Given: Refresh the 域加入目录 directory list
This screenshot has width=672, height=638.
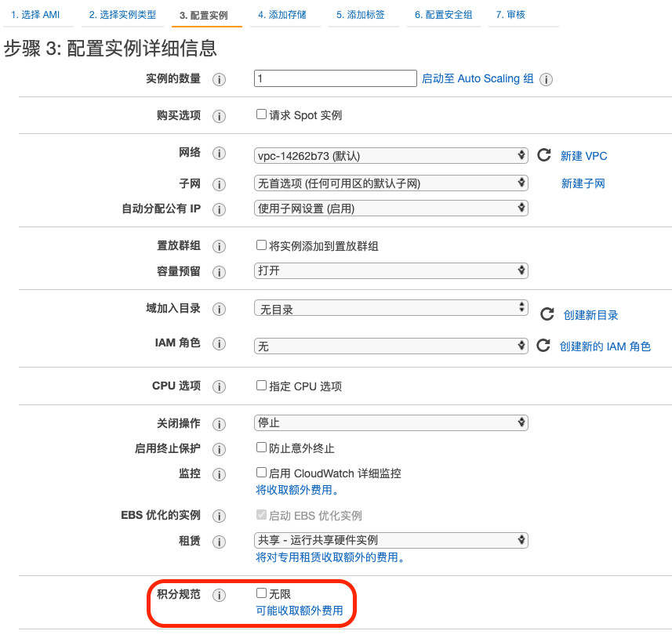Looking at the screenshot, I should pos(544,314).
